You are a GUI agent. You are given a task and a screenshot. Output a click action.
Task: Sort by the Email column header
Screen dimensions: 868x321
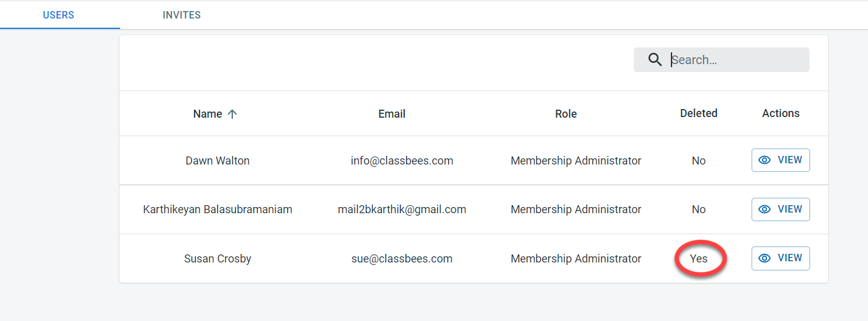coord(392,114)
